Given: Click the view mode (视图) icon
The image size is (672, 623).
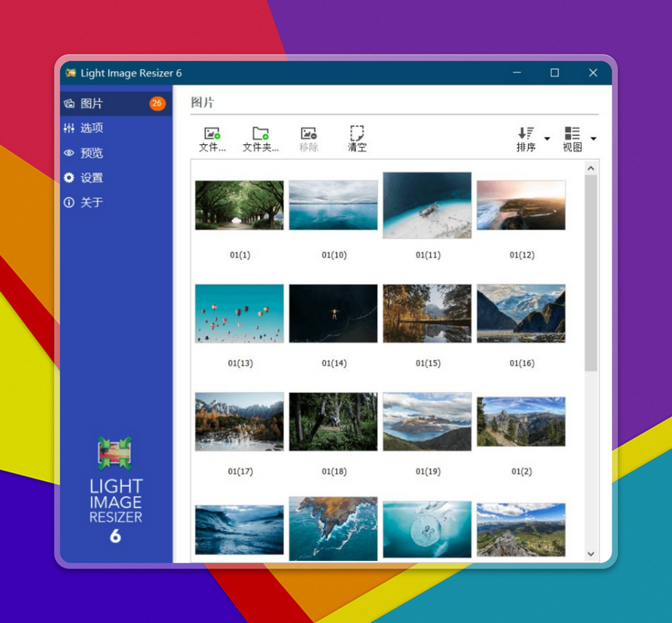Looking at the screenshot, I should tap(572, 134).
